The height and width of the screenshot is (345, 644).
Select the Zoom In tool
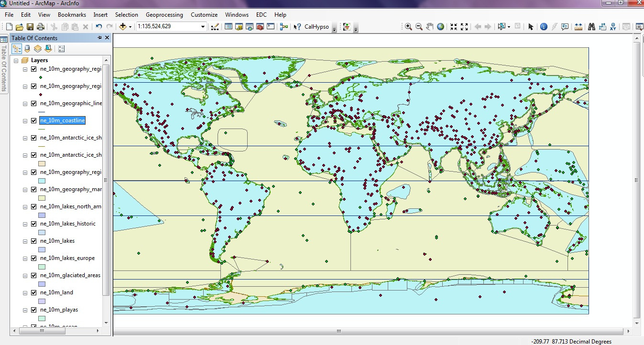pyautogui.click(x=408, y=27)
